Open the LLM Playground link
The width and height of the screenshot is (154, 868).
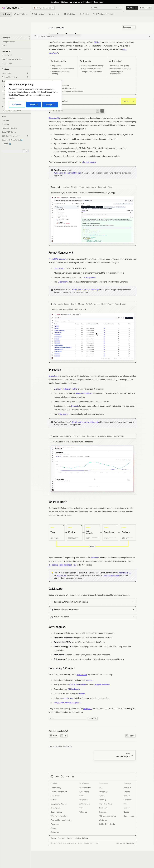point(88,277)
